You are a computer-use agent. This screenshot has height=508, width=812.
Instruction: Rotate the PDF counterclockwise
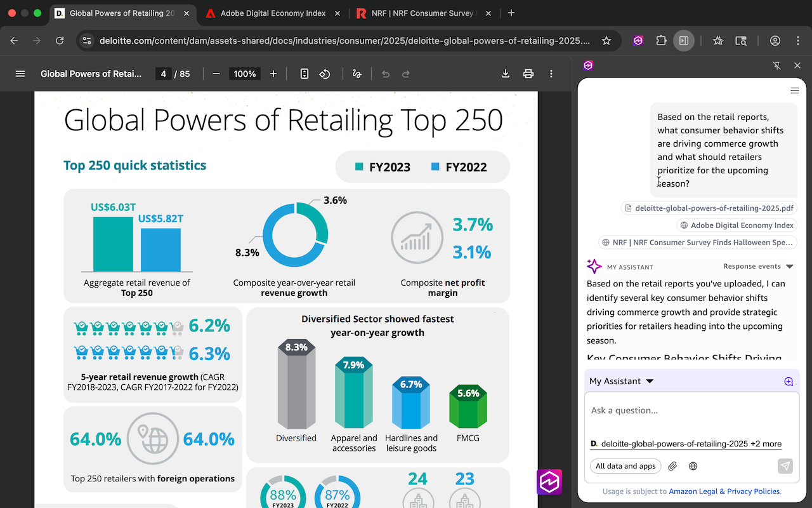[x=325, y=74]
